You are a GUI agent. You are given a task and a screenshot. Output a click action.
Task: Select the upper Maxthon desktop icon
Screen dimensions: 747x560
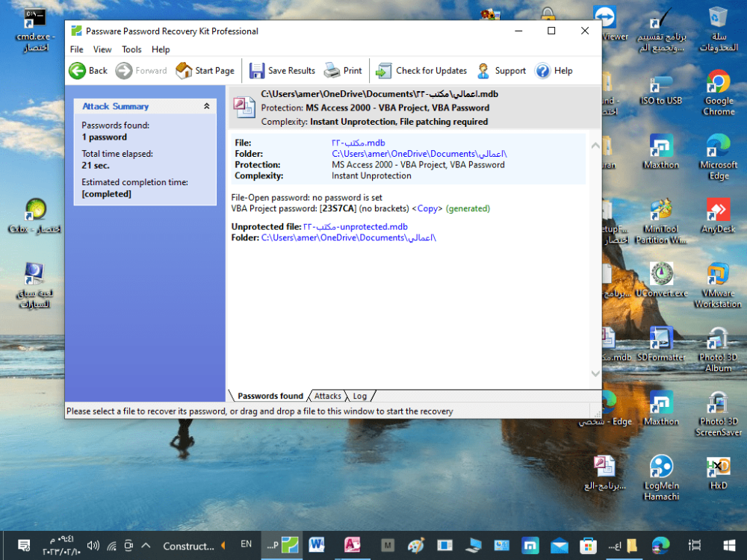point(661,152)
